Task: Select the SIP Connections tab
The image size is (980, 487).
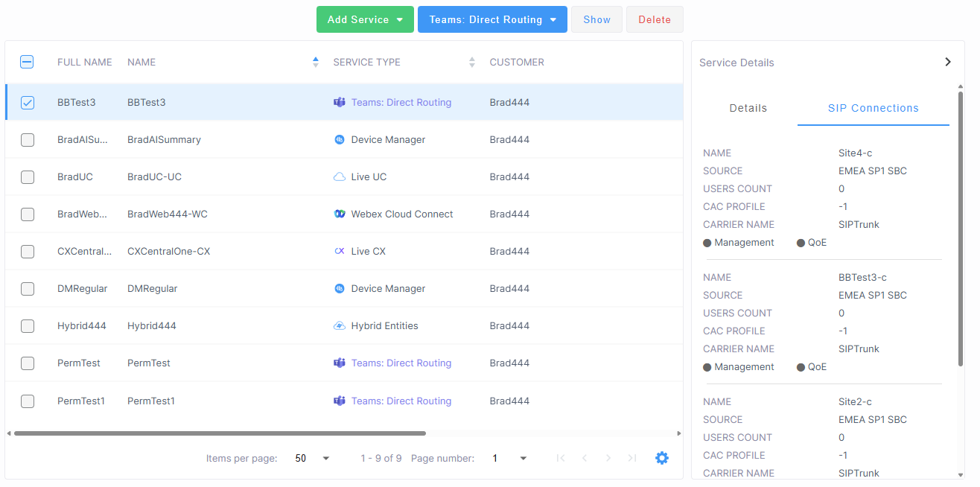Action: point(873,108)
